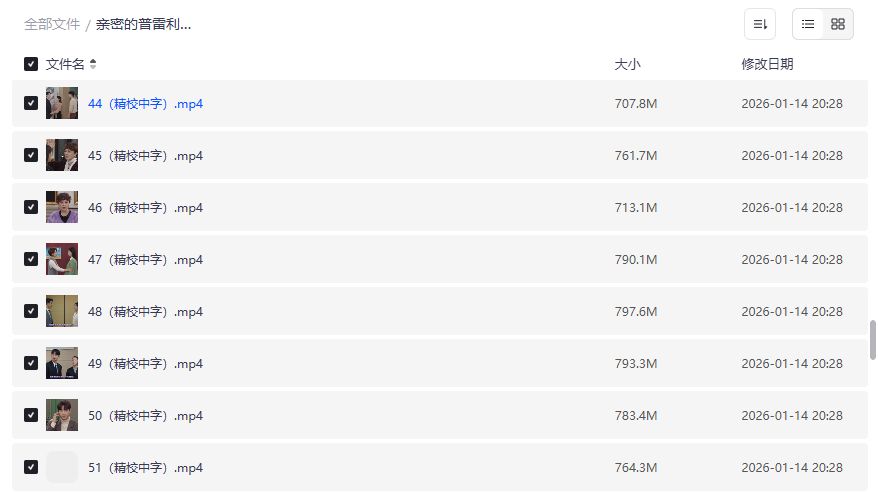The height and width of the screenshot is (495, 878).
Task: Click the vertical scrollbar thumb
Action: (x=873, y=340)
